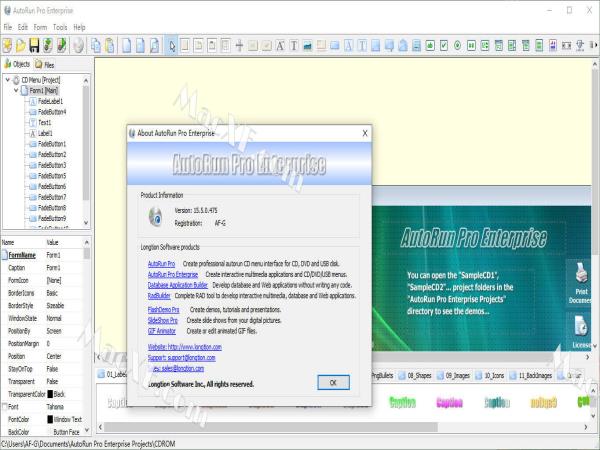Select the blue outlined A fade label tool
This screenshot has width=600, height=450.
coord(348,46)
